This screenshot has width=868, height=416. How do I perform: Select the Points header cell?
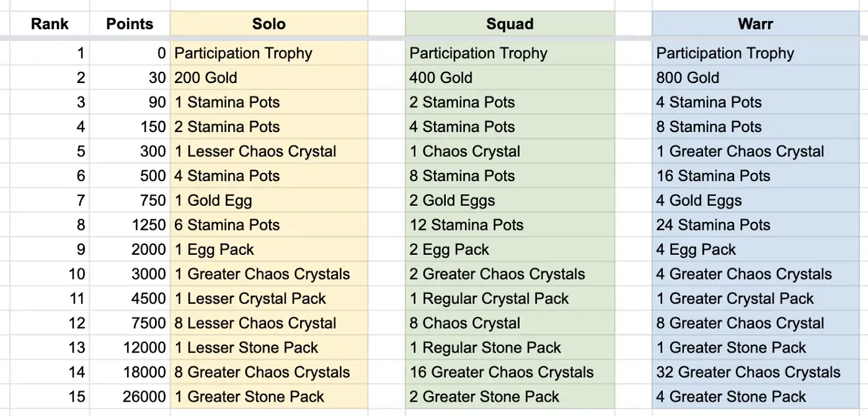pos(130,24)
